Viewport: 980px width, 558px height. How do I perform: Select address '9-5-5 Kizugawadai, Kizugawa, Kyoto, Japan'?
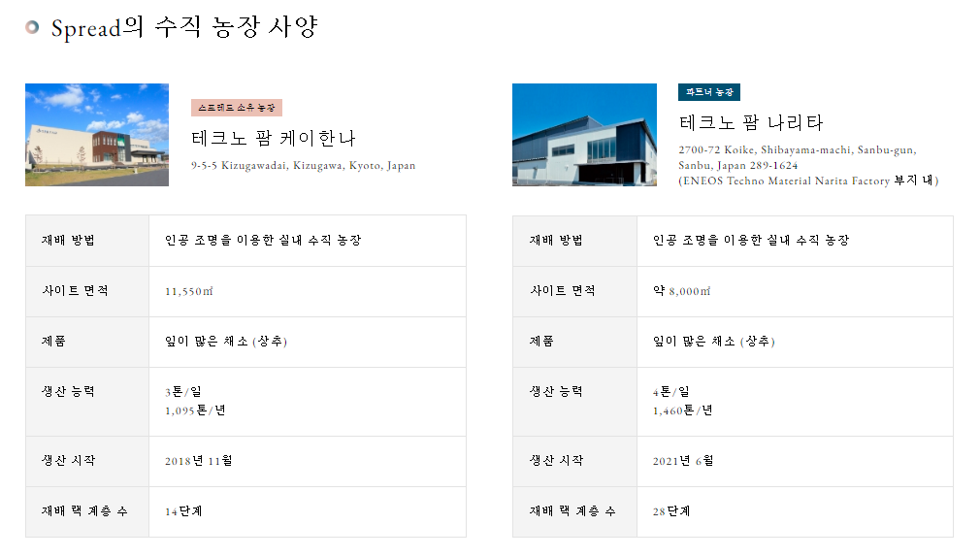(303, 166)
